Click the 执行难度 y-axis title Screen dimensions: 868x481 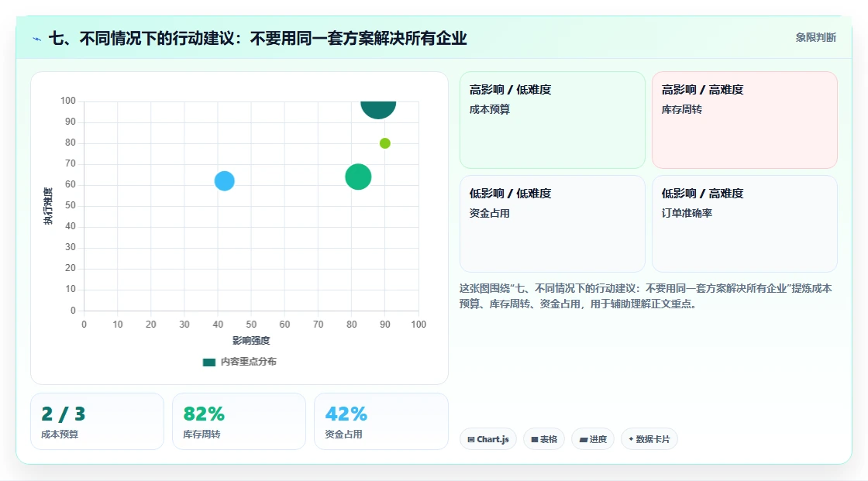click(48, 206)
